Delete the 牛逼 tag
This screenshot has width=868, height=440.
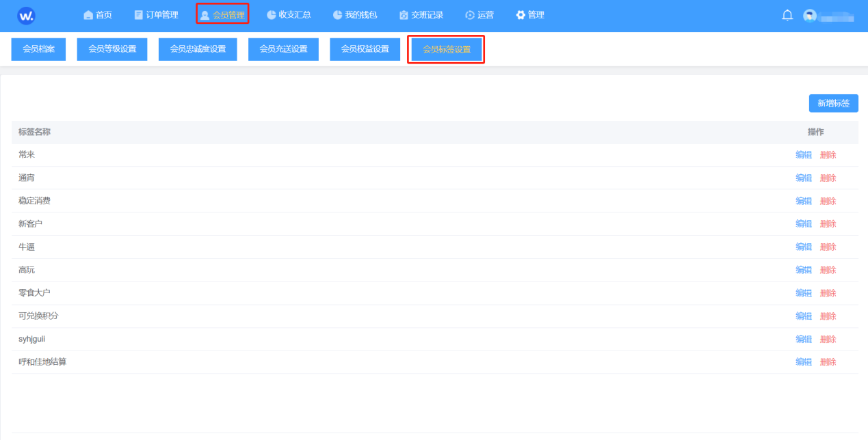click(828, 247)
